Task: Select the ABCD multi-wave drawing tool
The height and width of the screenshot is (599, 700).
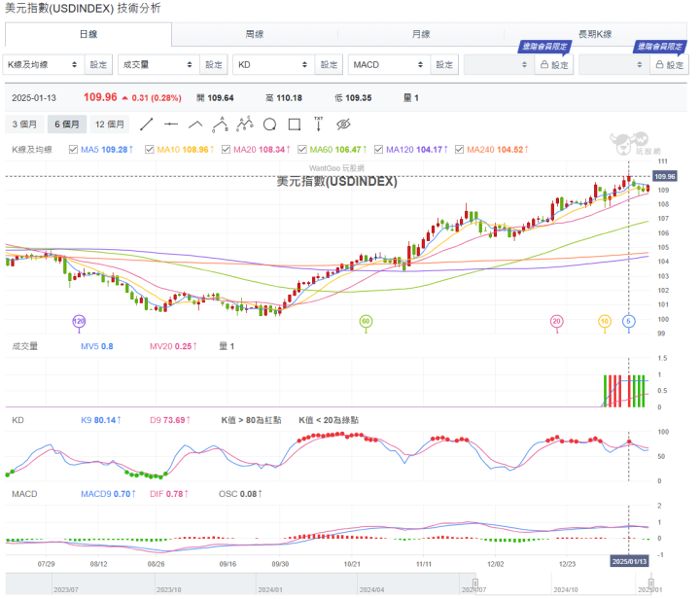Action: [x=245, y=124]
